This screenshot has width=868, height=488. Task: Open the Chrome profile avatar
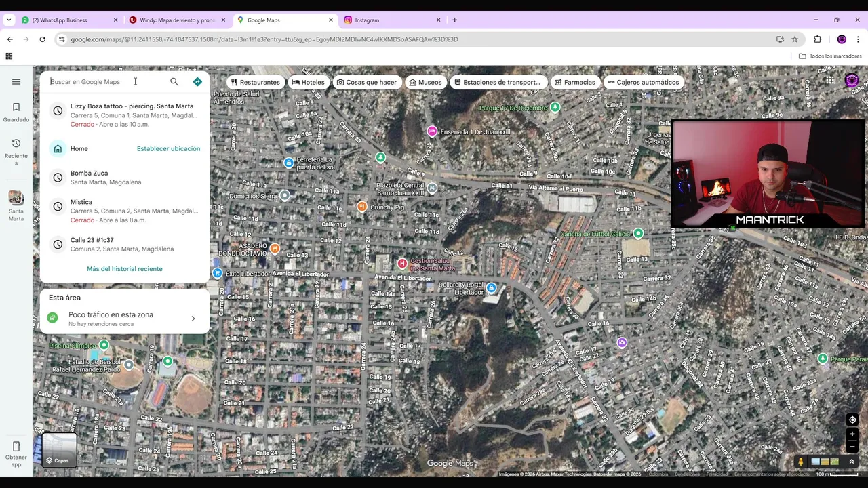[x=842, y=39]
